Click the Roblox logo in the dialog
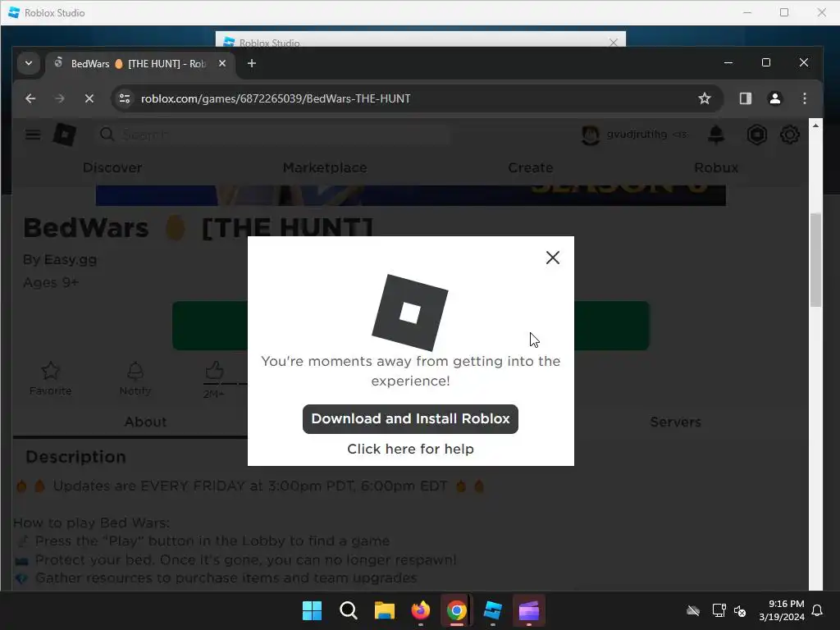 tap(410, 313)
